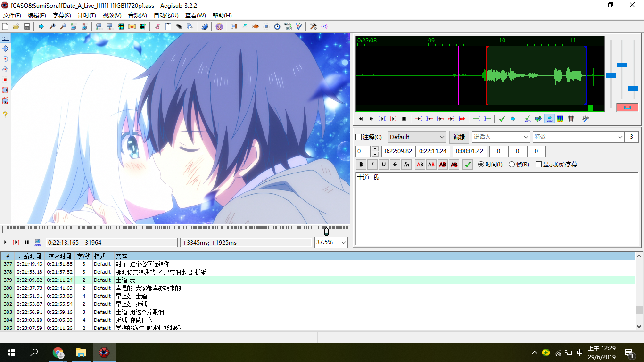Click the first AB primary color button
The height and width of the screenshot is (362, 644).
point(420,165)
